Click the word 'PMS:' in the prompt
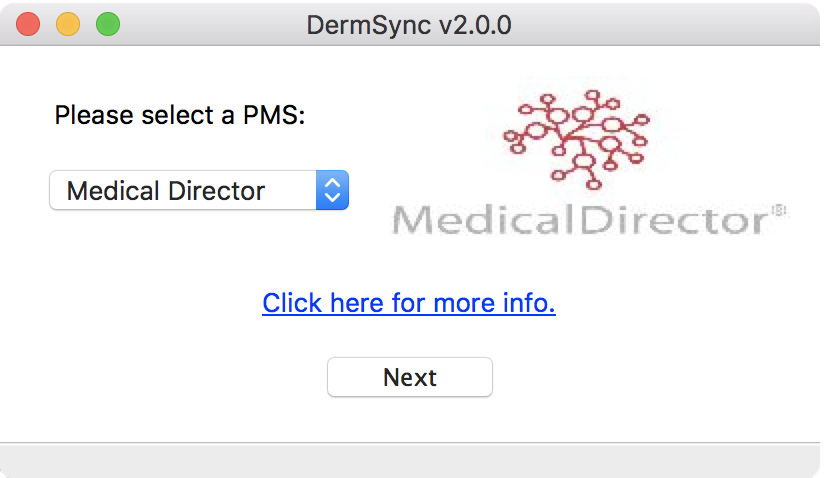This screenshot has width=824, height=478. pos(274,114)
